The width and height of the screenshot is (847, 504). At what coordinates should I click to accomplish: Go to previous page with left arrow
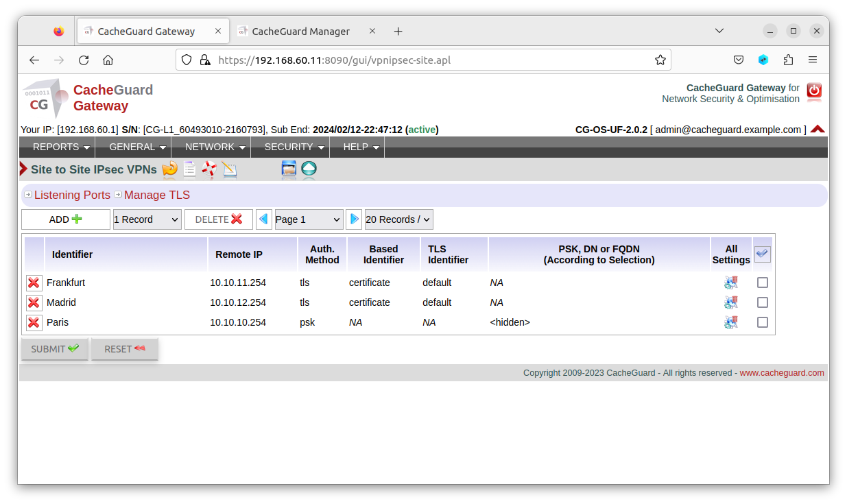pyautogui.click(x=264, y=219)
